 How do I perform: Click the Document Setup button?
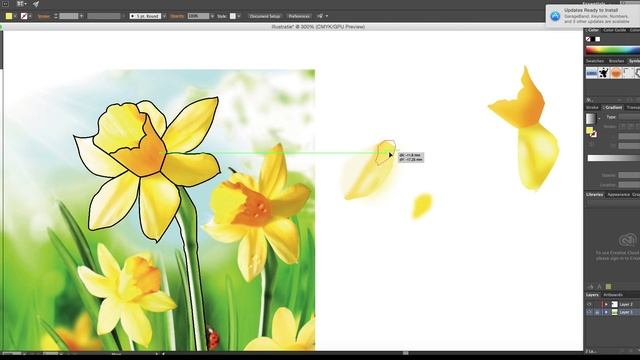264,16
